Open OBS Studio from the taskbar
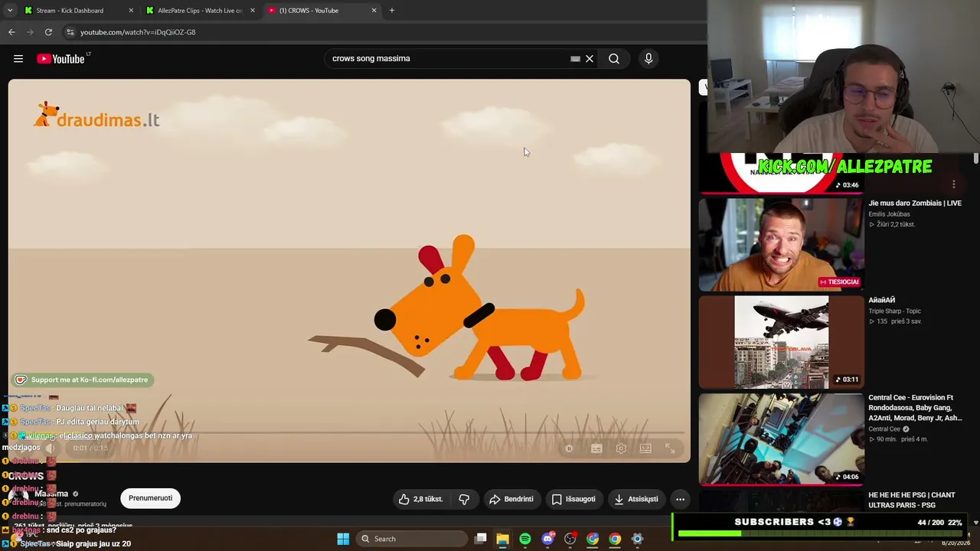This screenshot has width=980, height=551. point(570,539)
